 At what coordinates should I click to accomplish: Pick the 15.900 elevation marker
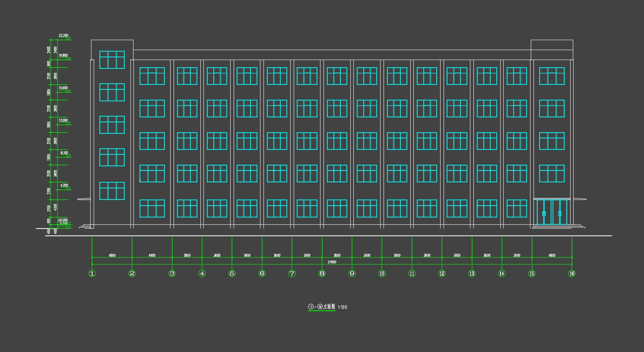tap(63, 88)
